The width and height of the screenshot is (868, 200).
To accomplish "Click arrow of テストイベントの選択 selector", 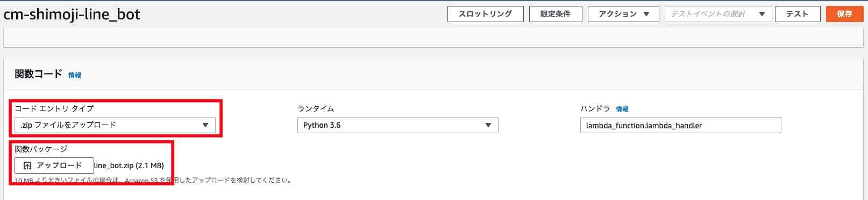I will point(762,14).
